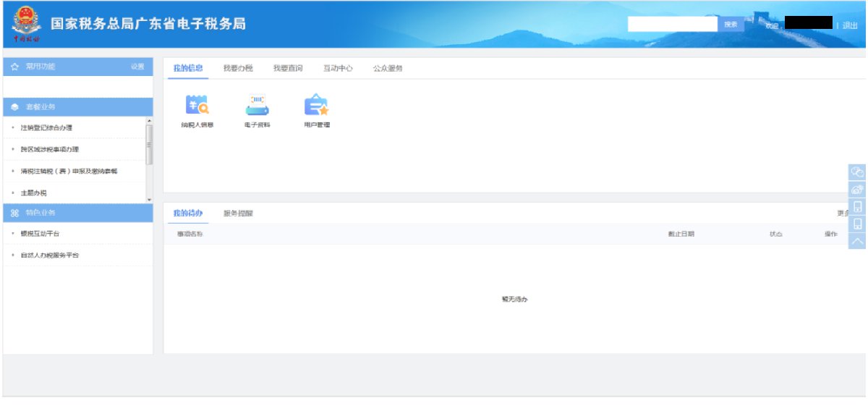This screenshot has height=406, width=868.
Task: Select the 服务提醒 tab
Action: tap(238, 213)
